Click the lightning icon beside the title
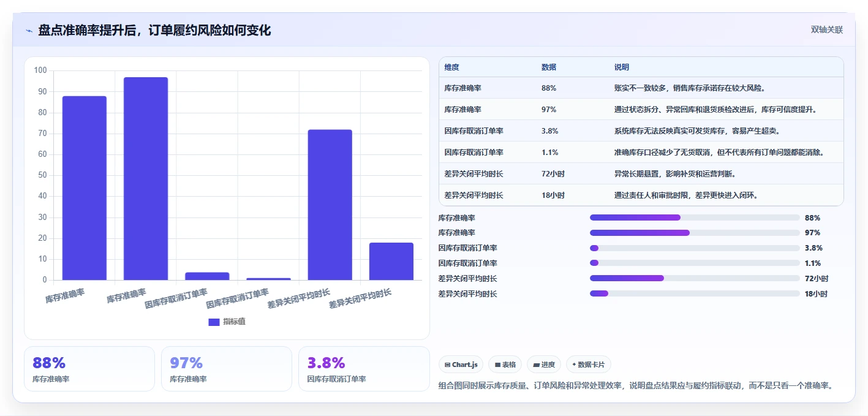 [29, 31]
